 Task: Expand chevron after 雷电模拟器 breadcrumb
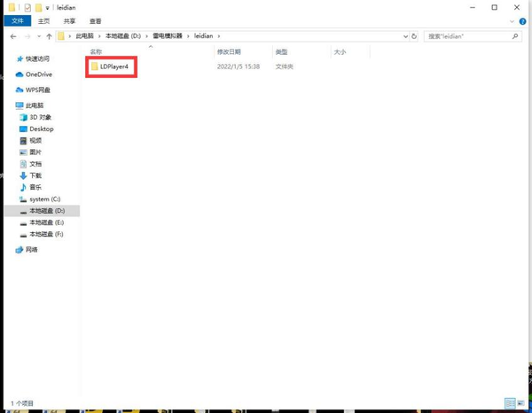188,36
